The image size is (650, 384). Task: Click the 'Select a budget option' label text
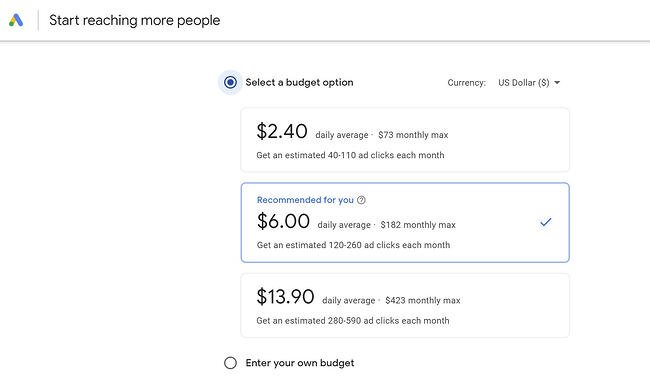299,82
